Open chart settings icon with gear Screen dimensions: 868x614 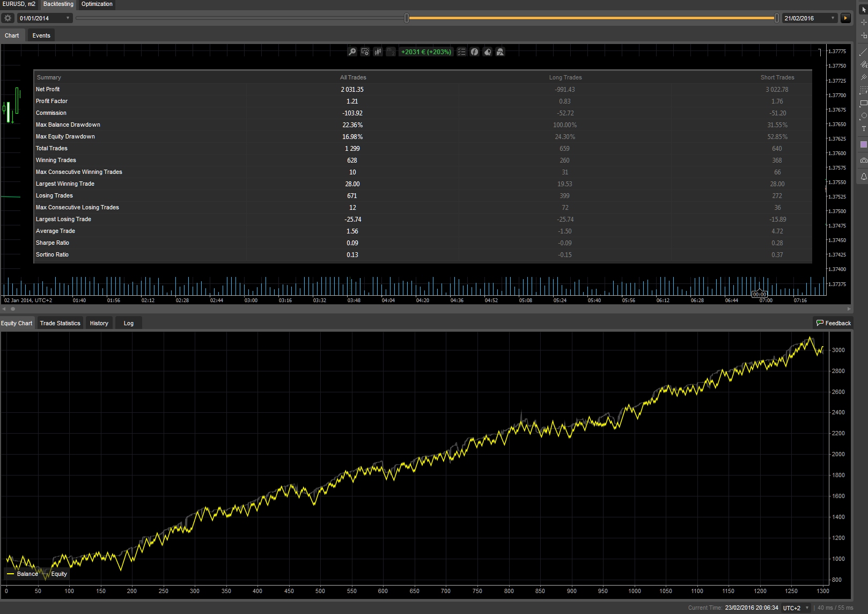click(365, 52)
